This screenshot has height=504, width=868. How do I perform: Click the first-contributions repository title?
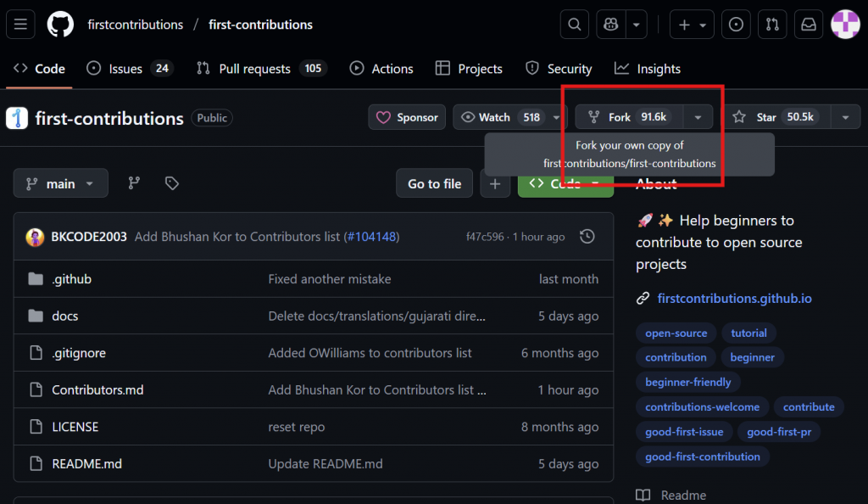coord(109,118)
